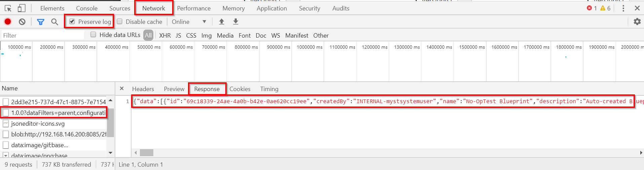
Task: Clear the network log
Action: coord(22,22)
